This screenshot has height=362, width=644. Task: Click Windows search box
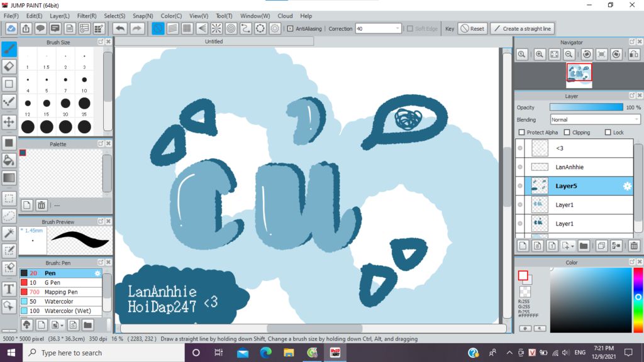(104, 353)
